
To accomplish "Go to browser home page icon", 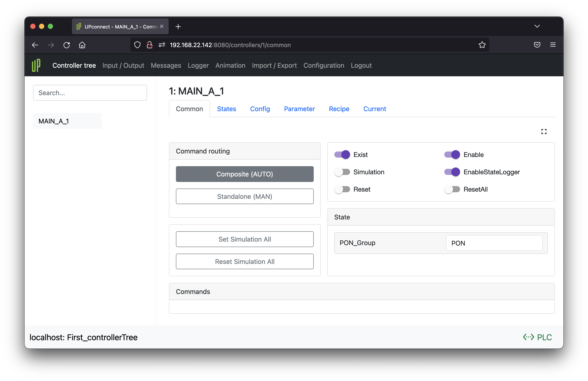I will tap(82, 45).
